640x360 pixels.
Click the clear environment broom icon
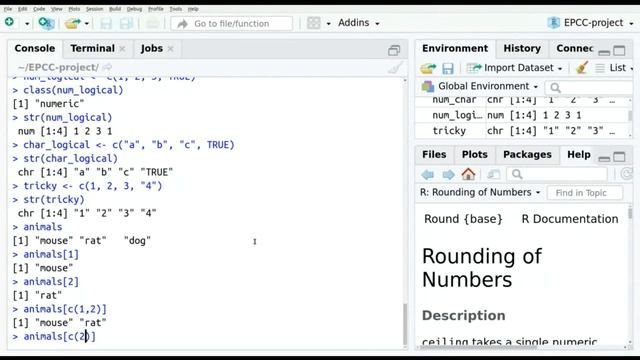[581, 68]
